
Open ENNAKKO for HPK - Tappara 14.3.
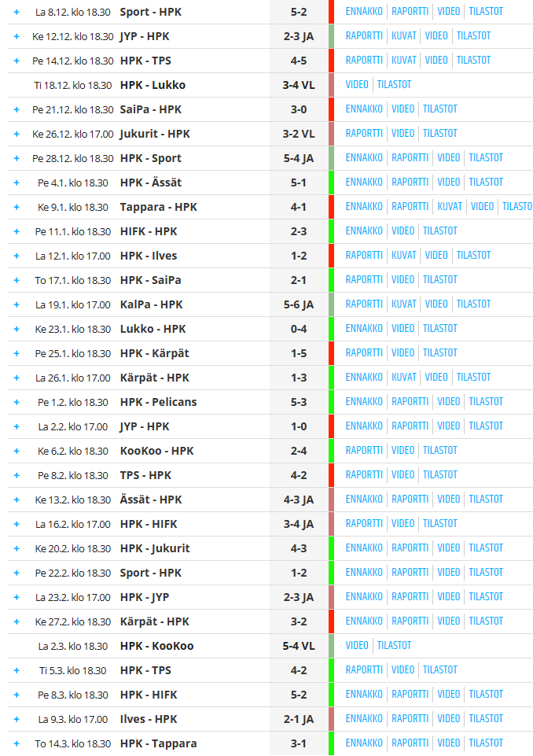click(364, 743)
